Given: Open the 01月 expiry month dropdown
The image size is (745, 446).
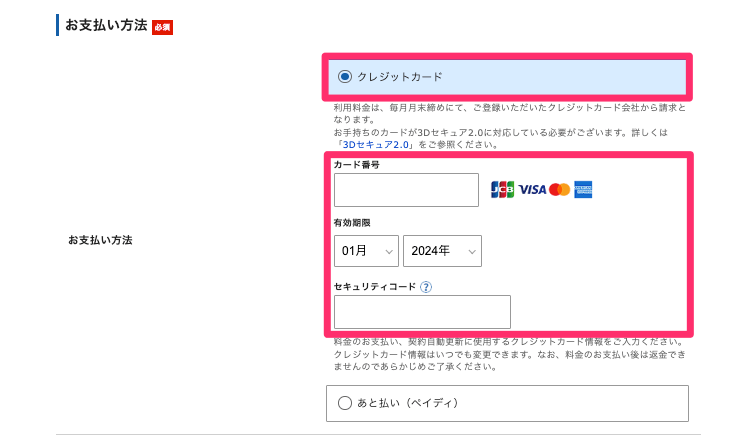Looking at the screenshot, I should [x=366, y=251].
